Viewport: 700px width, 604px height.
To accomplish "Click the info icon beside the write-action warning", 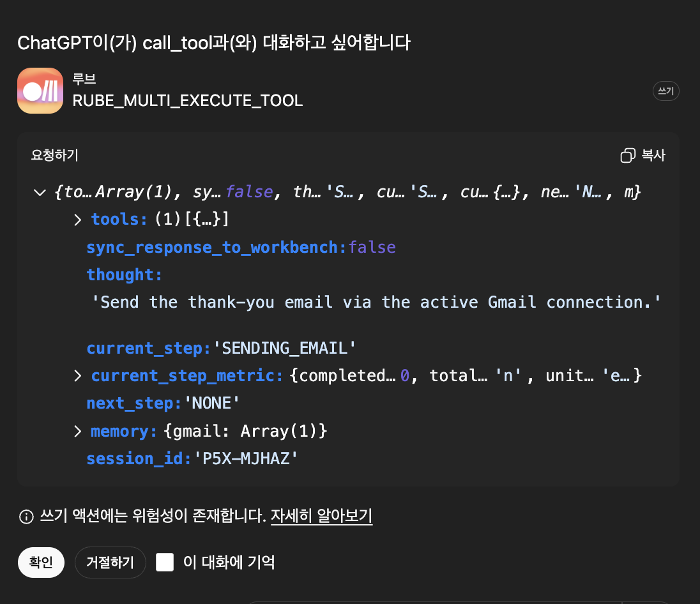I will (x=26, y=517).
